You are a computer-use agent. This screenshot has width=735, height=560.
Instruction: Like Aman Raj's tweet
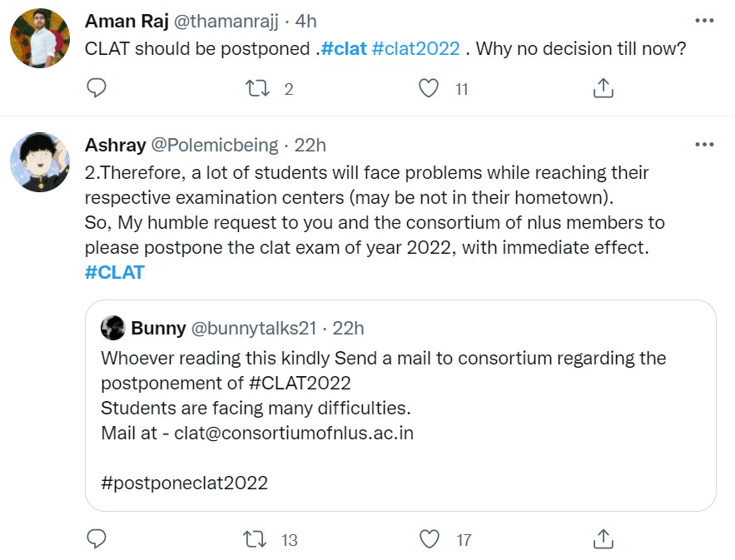(x=429, y=88)
